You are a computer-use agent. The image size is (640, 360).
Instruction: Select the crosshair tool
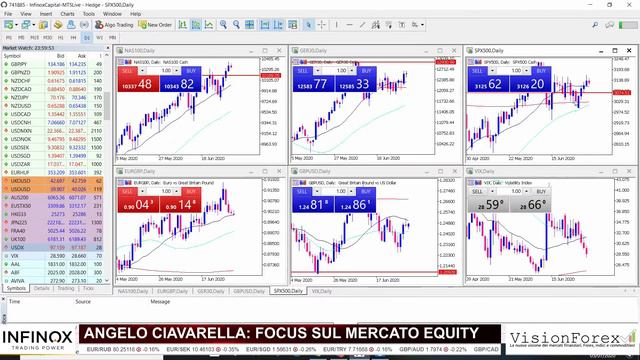coord(322,25)
